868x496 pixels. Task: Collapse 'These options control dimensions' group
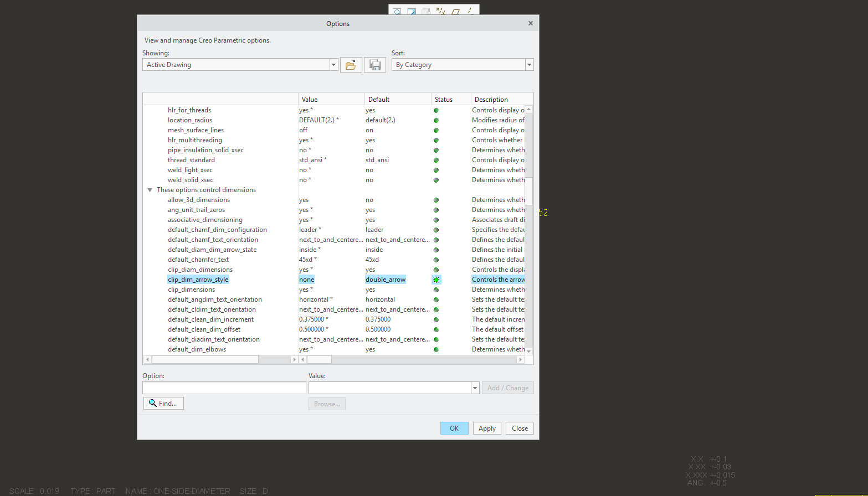(150, 190)
